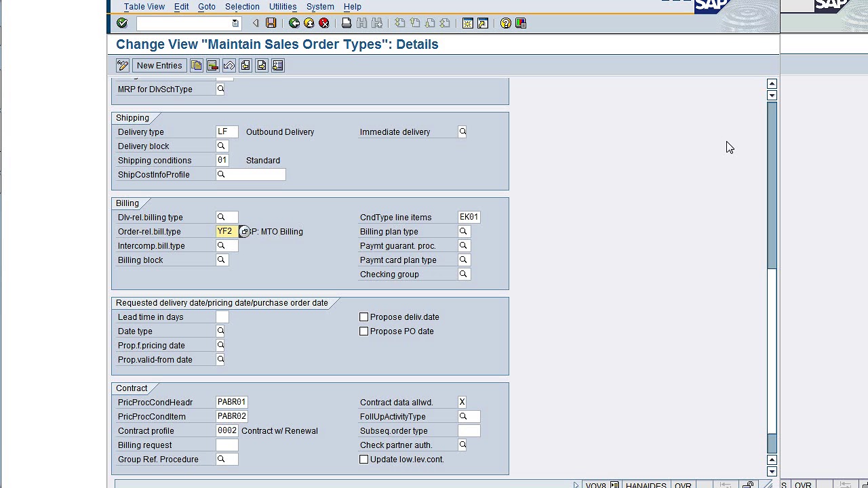Open the System menu

pos(320,7)
